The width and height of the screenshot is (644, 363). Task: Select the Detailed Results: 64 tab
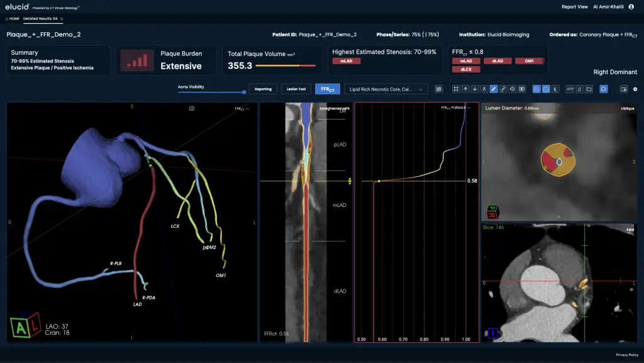(x=40, y=19)
